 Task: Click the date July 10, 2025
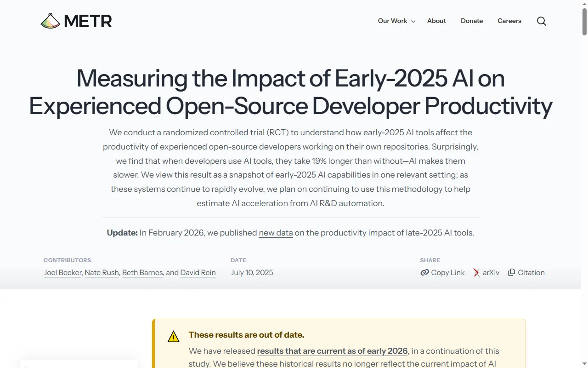coord(252,272)
